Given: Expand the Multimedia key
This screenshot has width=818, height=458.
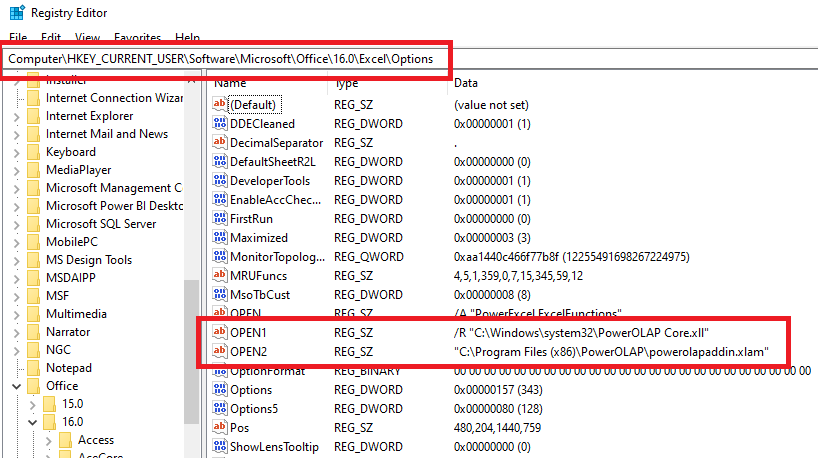Looking at the screenshot, I should (x=16, y=315).
